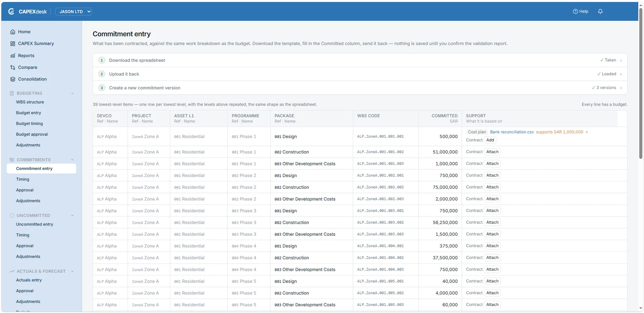Open the Bank reconciliation.csv link
Viewport: 644px width, 313px height.
(x=512, y=132)
